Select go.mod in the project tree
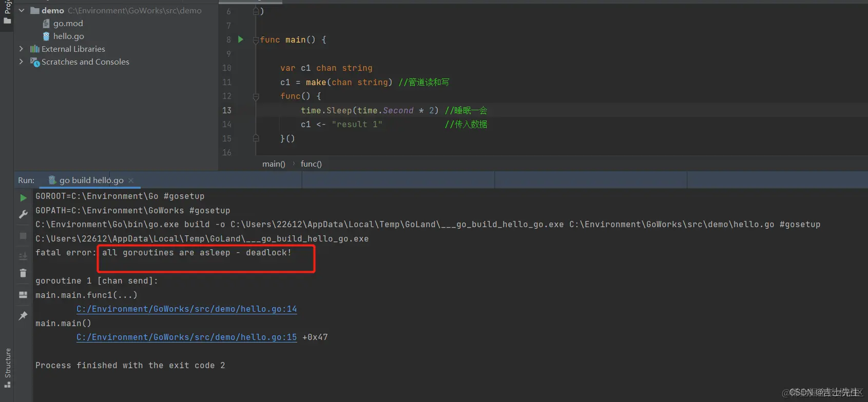The image size is (868, 402). 68,24
